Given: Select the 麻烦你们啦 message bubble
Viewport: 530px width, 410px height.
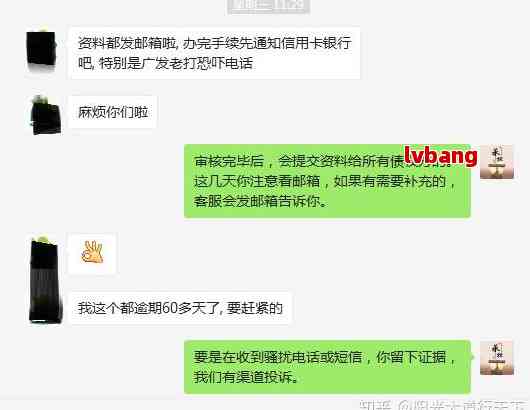Looking at the screenshot, I should click(x=113, y=112).
